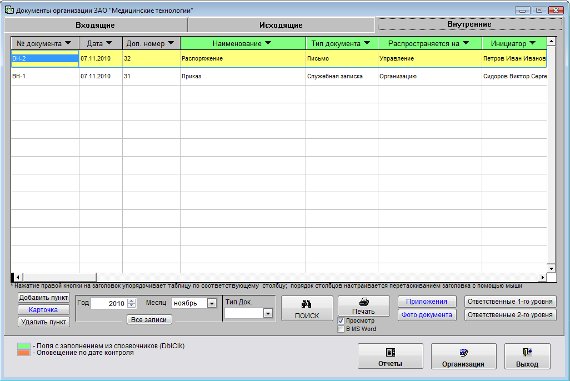Click the Служебная записка cell

click(342, 76)
